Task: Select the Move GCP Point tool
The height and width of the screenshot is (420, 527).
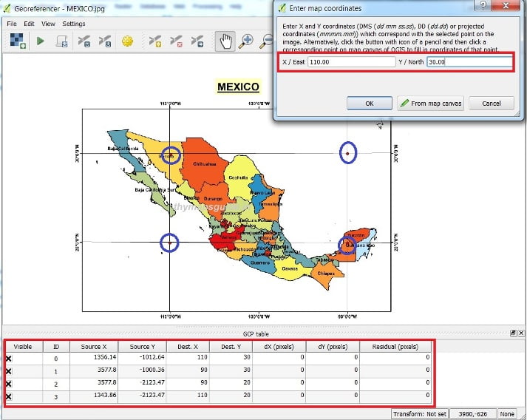Action: pyautogui.click(x=197, y=41)
